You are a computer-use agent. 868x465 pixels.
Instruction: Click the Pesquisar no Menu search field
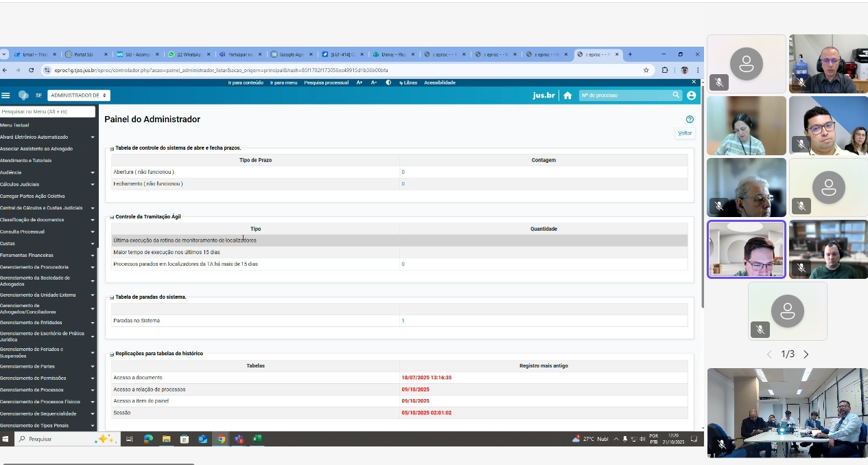tap(47, 111)
